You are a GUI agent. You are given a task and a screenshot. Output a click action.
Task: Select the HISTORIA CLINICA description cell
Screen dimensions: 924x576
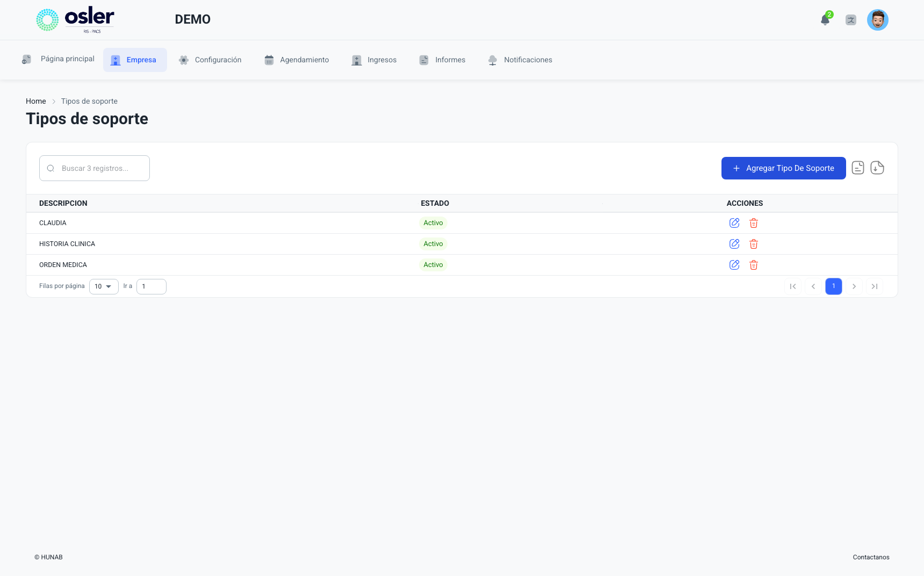[x=67, y=244]
